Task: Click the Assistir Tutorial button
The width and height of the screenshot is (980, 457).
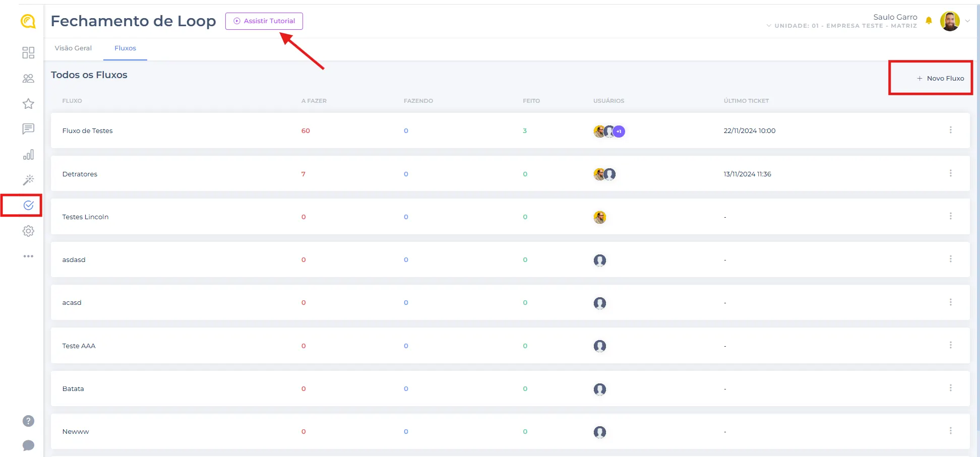Action: (x=264, y=21)
